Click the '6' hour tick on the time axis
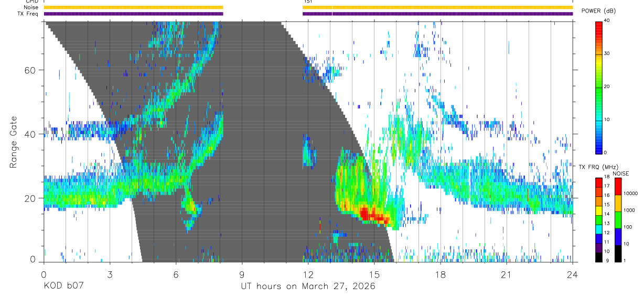This screenshot has height=297, width=644. (x=176, y=274)
